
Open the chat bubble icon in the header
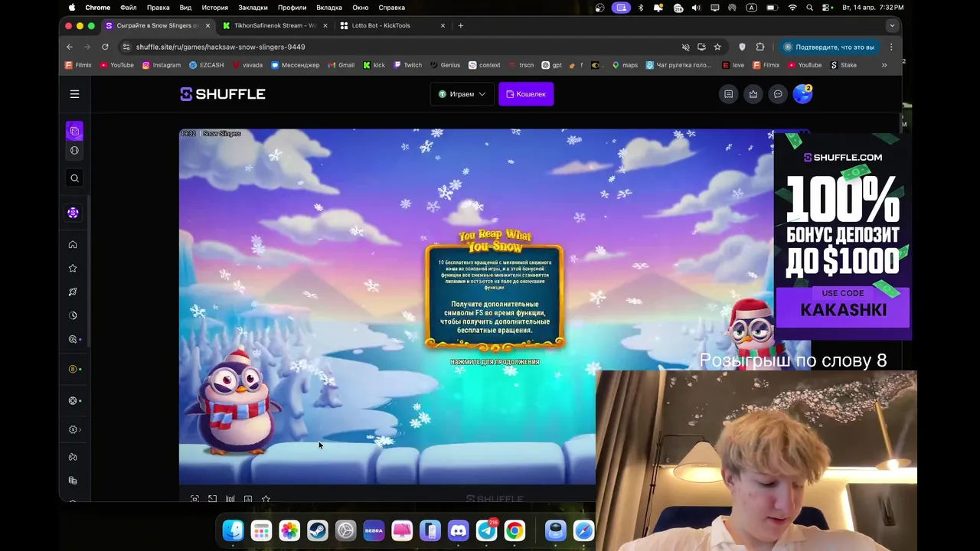point(778,94)
